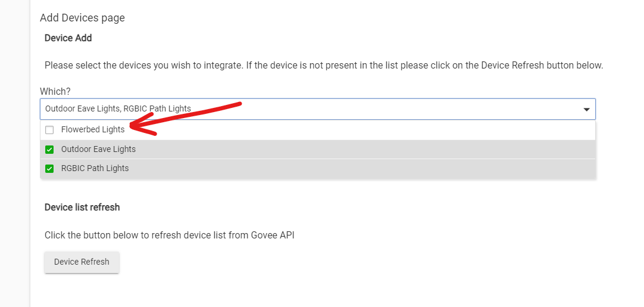Collapse the Which? dropdown using its arrow
Image resolution: width=644 pixels, height=307 pixels.
(x=586, y=109)
